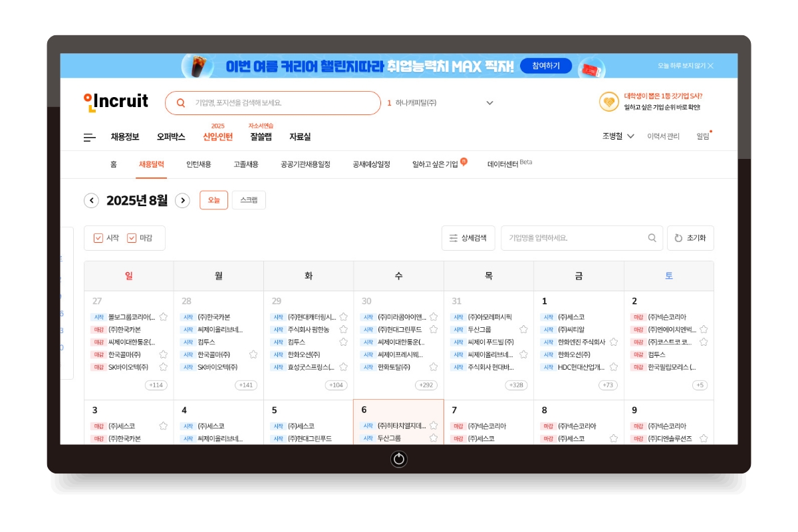The width and height of the screenshot is (798, 532).
Task: Click the heart-hands icon beside 대학생이 뽑은 promo
Action: (x=608, y=102)
